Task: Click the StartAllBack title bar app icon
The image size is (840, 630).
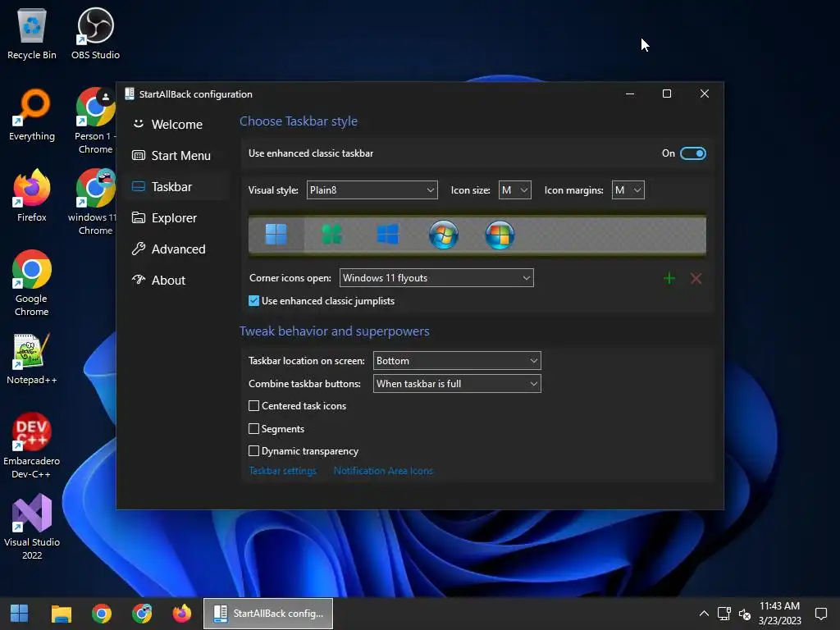Action: [x=129, y=94]
